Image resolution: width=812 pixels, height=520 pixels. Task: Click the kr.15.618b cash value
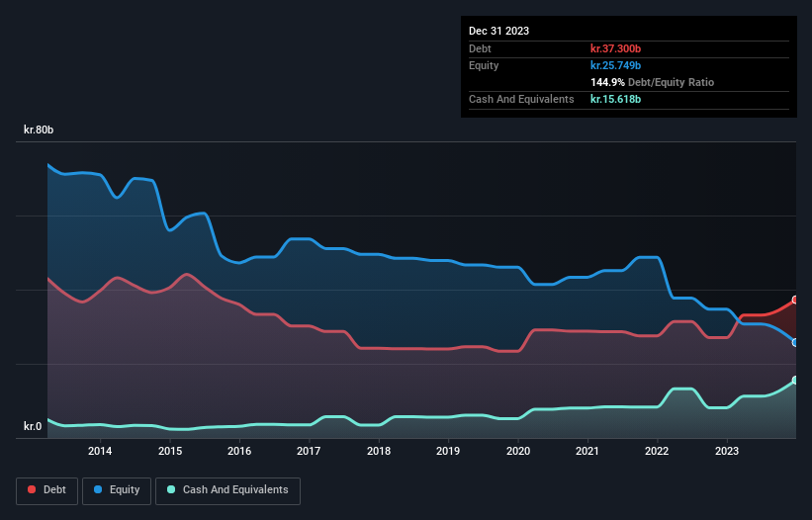[616, 99]
